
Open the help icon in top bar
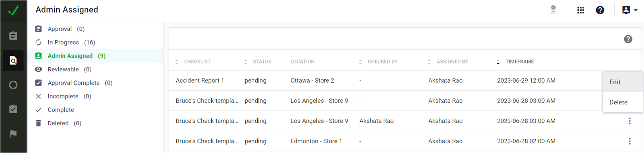(x=600, y=10)
